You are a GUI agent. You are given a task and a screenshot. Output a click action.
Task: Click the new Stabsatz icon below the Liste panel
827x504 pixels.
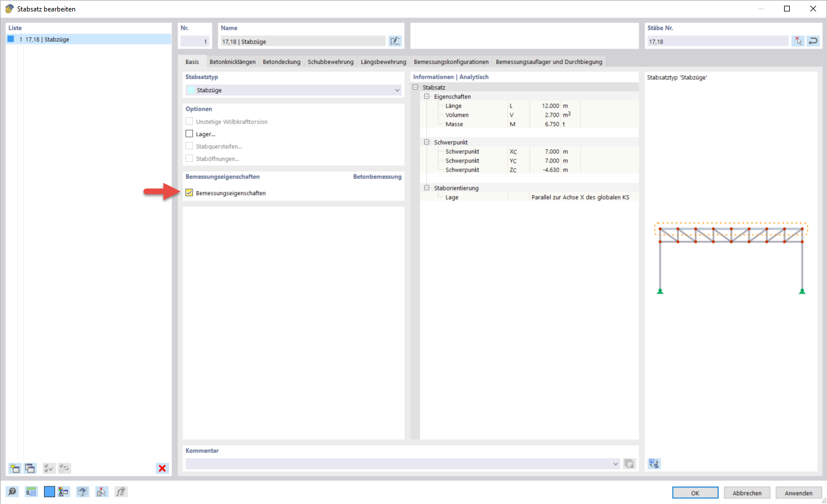click(x=14, y=468)
